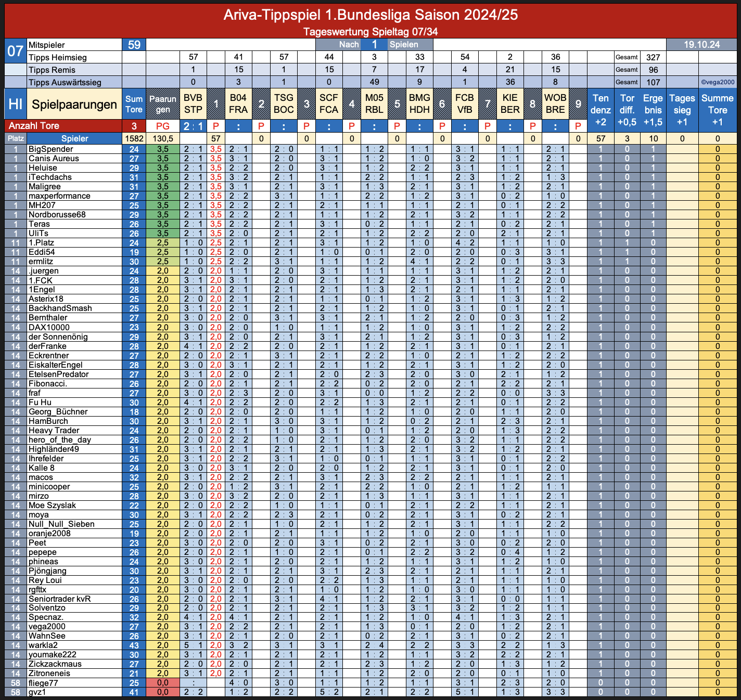The height and width of the screenshot is (700, 741).
Task: Select player name 'minicooper'
Action: pyautogui.click(x=49, y=486)
